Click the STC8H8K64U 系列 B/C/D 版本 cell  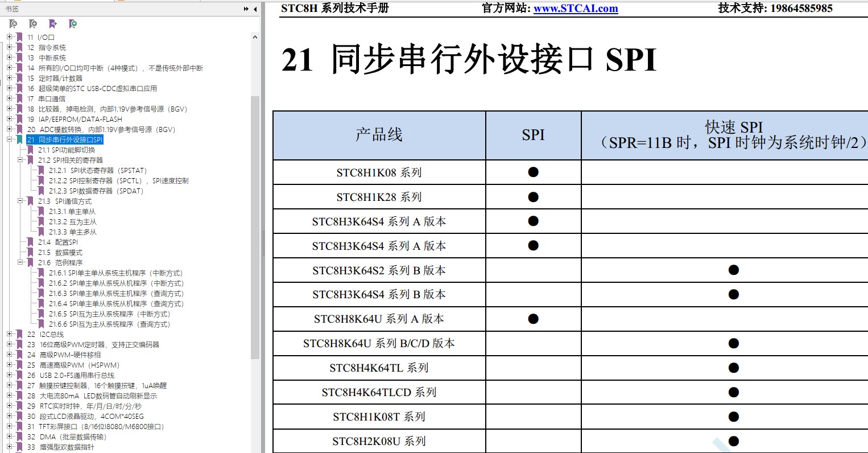pyautogui.click(x=379, y=343)
